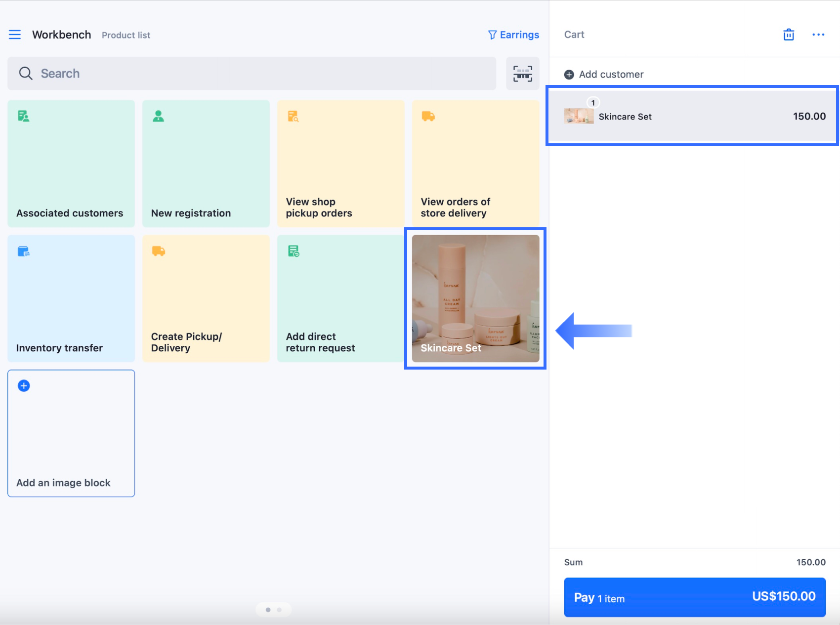The image size is (840, 625).
Task: Switch to the second page dot
Action: (x=280, y=610)
